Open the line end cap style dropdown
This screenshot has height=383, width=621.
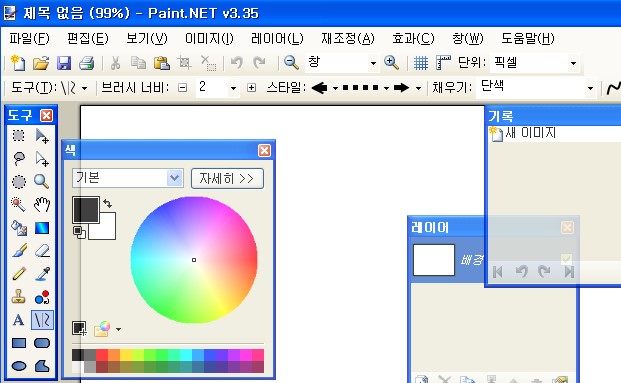pyautogui.click(x=418, y=88)
